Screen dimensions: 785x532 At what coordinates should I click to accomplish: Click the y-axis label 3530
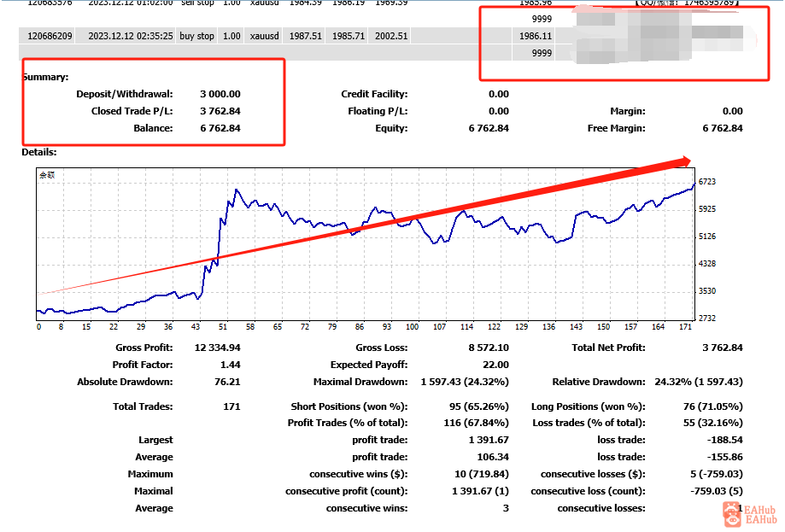(x=707, y=291)
